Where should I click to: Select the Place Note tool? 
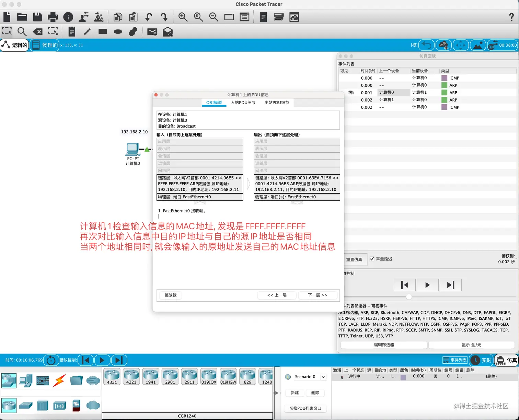point(72,32)
